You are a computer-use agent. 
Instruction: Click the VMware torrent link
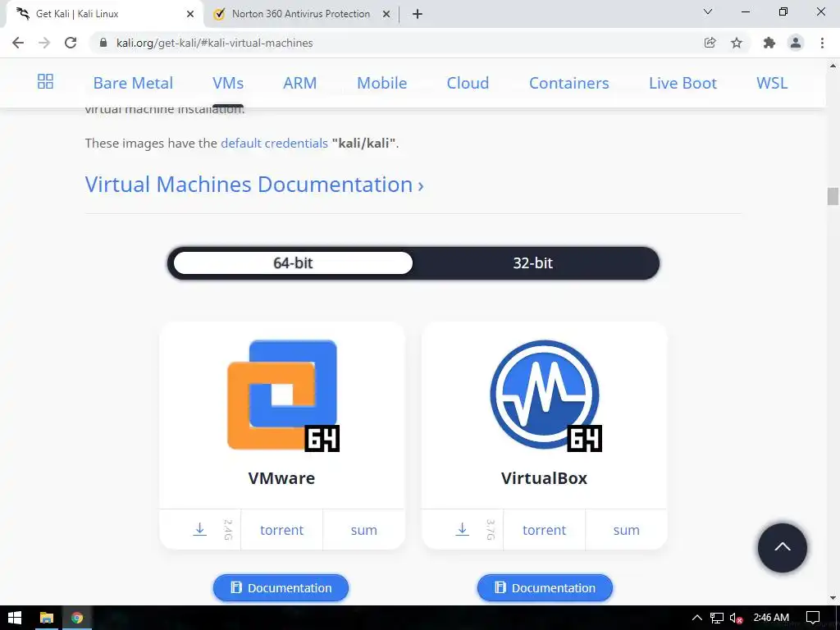[x=282, y=530]
